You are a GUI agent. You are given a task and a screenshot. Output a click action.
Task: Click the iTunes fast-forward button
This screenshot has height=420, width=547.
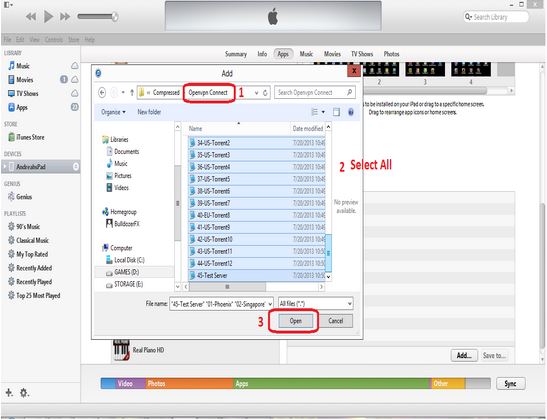(x=65, y=16)
